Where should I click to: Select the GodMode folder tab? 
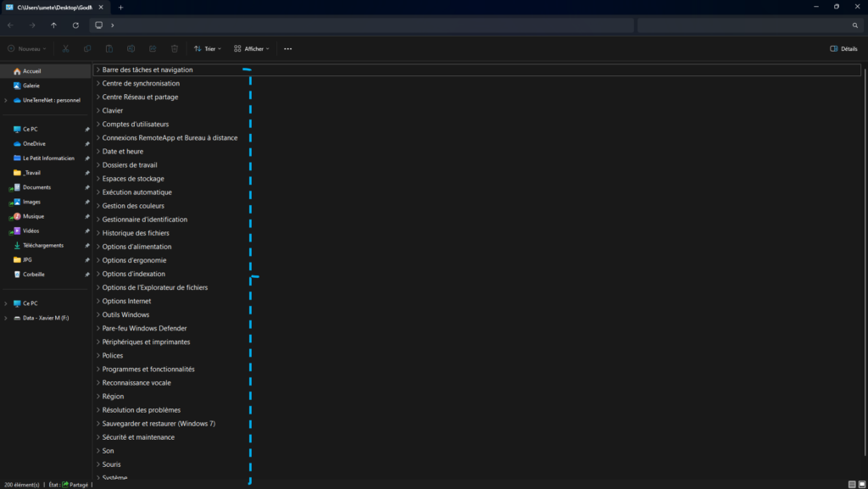(x=51, y=6)
